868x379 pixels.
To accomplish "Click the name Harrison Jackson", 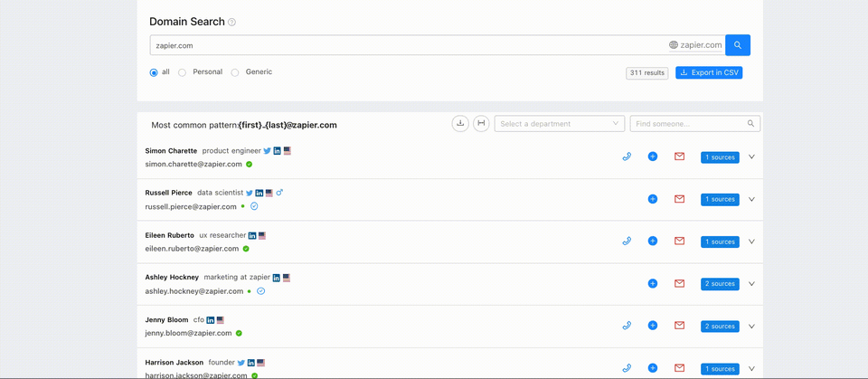I will coord(175,363).
